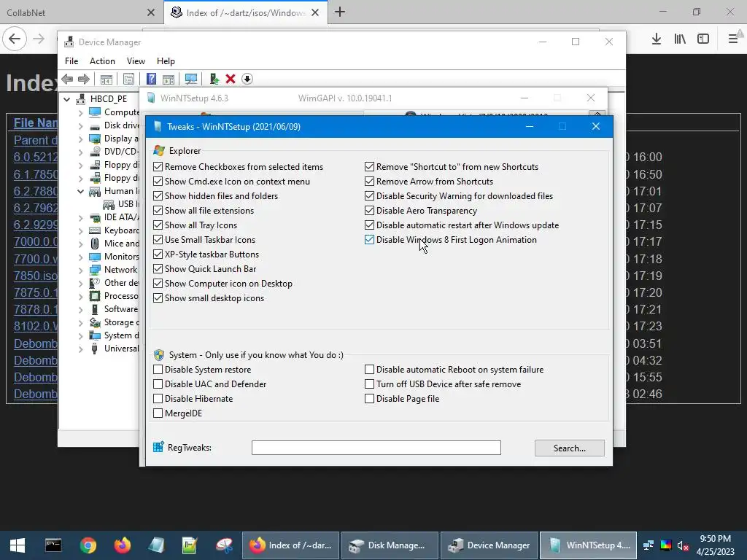This screenshot has height=560, width=747.
Task: Click browser back arrow button
Action: (x=15, y=39)
